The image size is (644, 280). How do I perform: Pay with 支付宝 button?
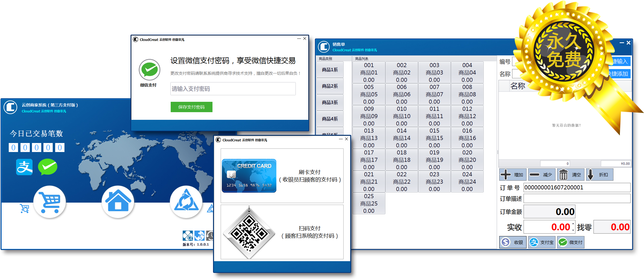(541, 242)
